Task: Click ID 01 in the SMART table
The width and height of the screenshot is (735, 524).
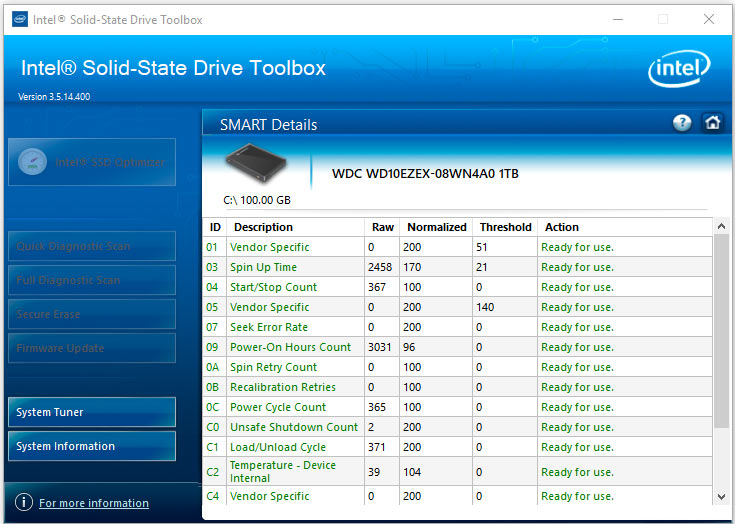Action: pyautogui.click(x=212, y=247)
